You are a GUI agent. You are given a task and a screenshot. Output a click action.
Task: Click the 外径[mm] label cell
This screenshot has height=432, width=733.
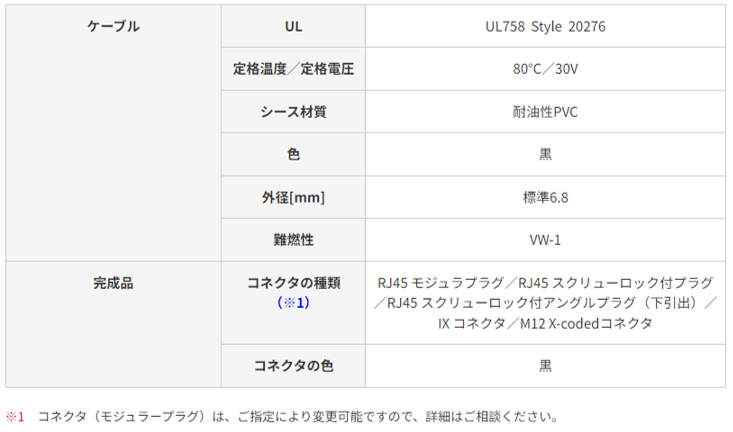(x=294, y=197)
